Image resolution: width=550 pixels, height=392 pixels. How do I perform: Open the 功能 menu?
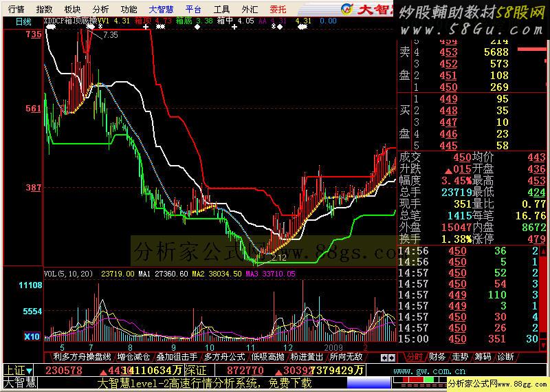(129, 9)
